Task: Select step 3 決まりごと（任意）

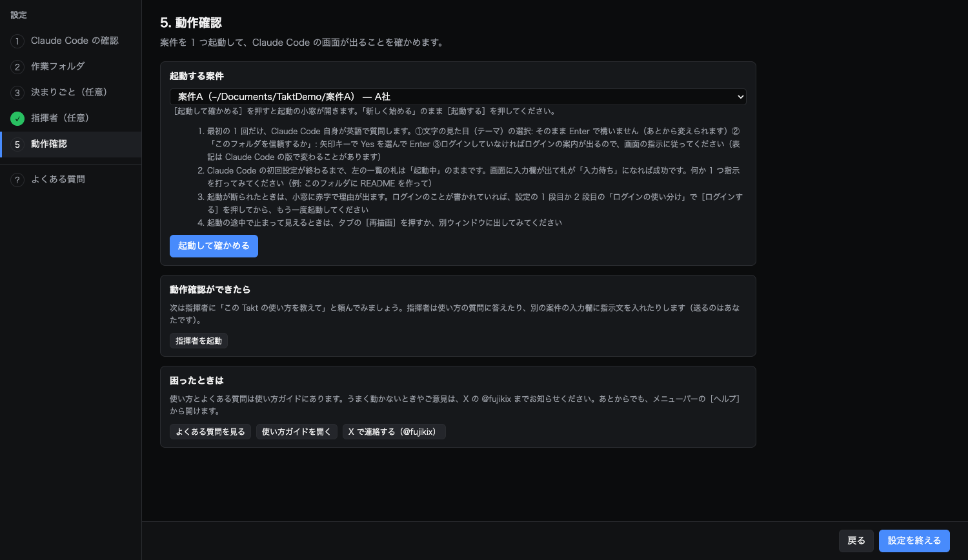Action: pyautogui.click(x=70, y=92)
